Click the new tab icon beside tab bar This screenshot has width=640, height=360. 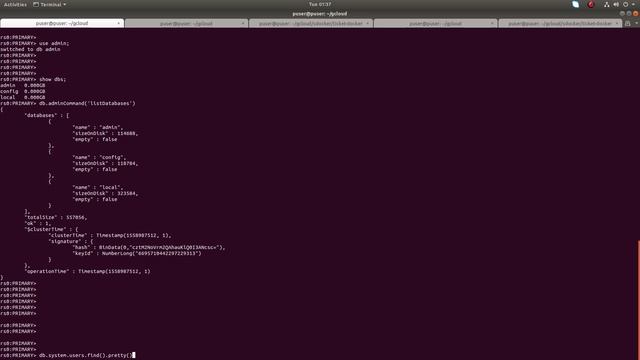point(628,23)
